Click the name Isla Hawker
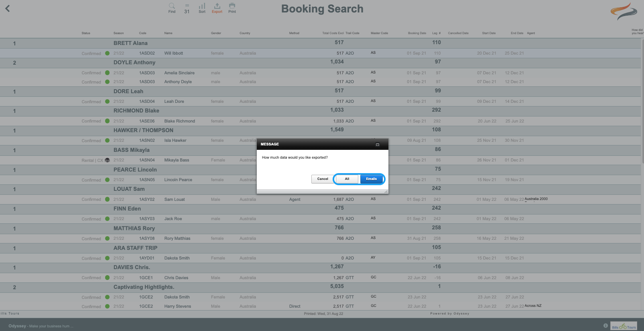The height and width of the screenshot is (331, 644). [175, 140]
